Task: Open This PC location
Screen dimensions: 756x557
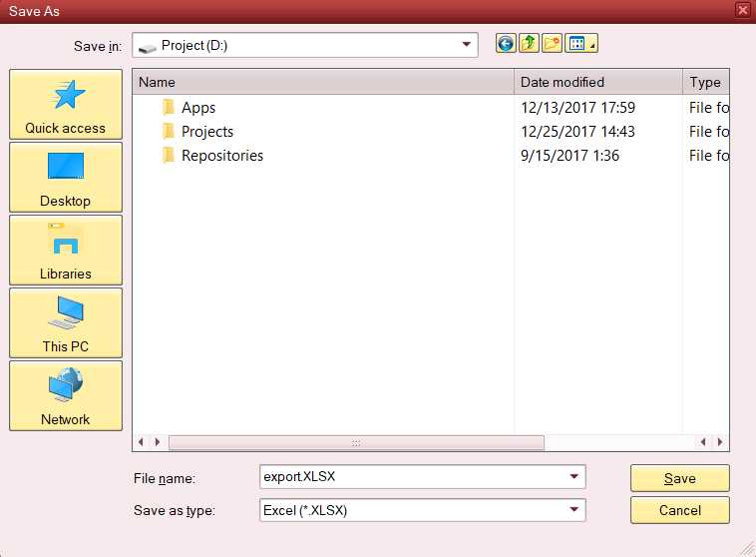Action: [x=66, y=322]
